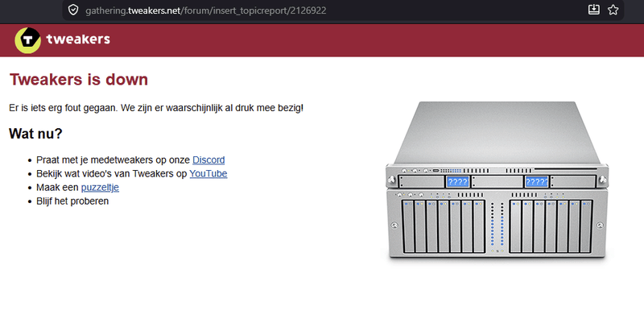Click the 'Blijf het proberen' list item
Screen dimensions: 644x336
click(x=72, y=201)
